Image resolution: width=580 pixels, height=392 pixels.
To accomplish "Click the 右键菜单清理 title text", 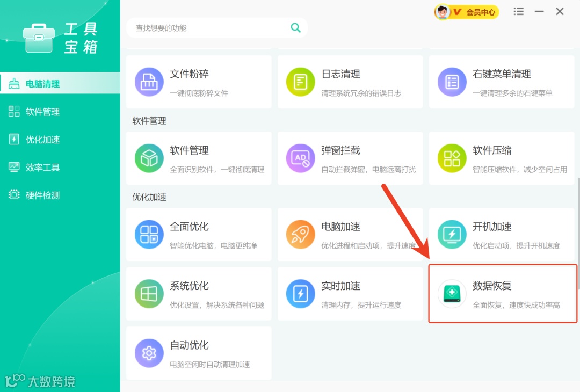I will coord(502,74).
